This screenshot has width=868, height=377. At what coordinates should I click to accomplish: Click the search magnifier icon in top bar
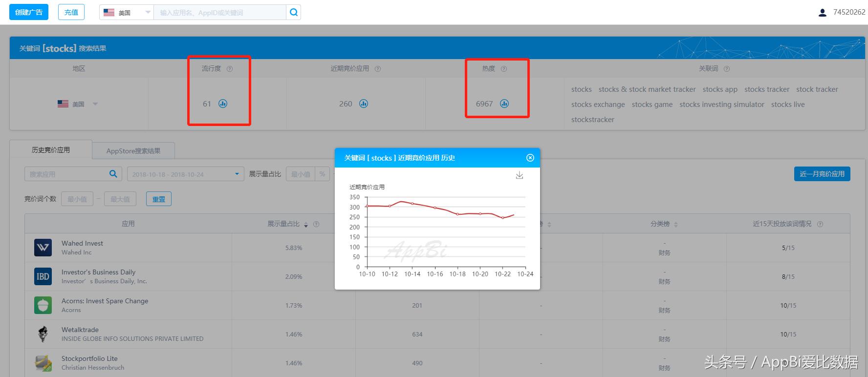click(x=293, y=13)
